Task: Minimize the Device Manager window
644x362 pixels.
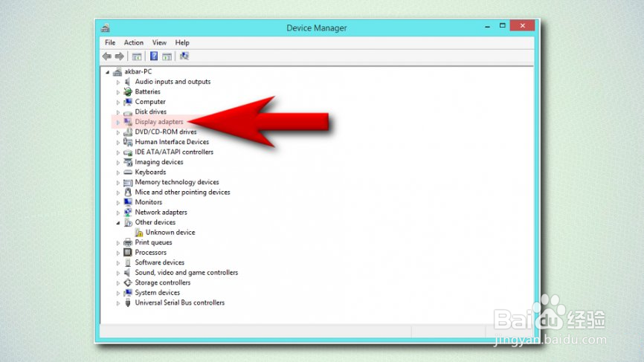Action: point(488,26)
